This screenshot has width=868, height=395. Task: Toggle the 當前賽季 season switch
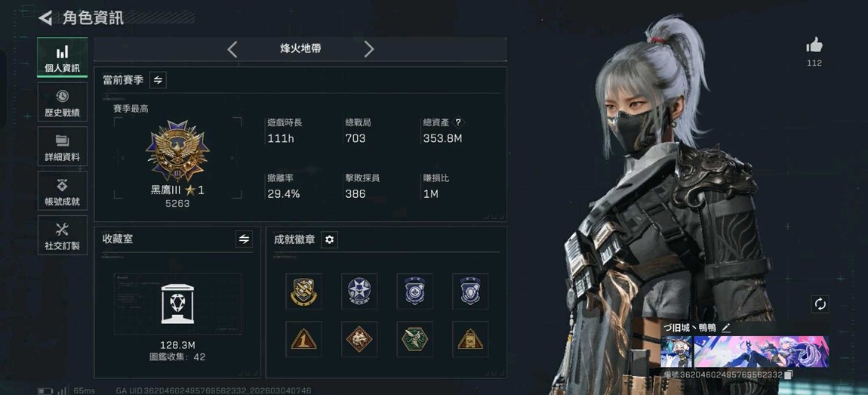158,80
